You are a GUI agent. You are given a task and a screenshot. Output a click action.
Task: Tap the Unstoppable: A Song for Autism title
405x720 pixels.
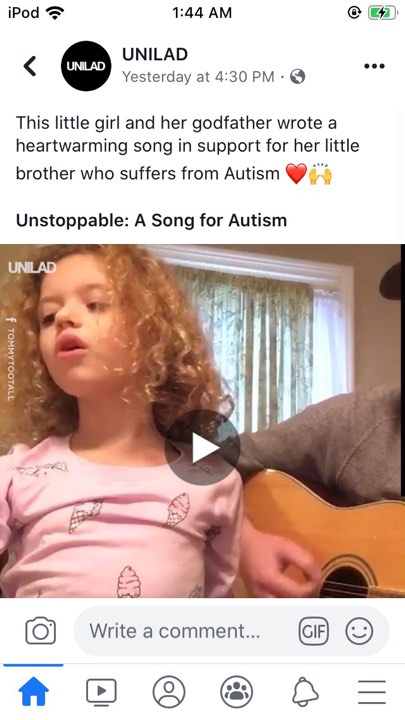(152, 220)
